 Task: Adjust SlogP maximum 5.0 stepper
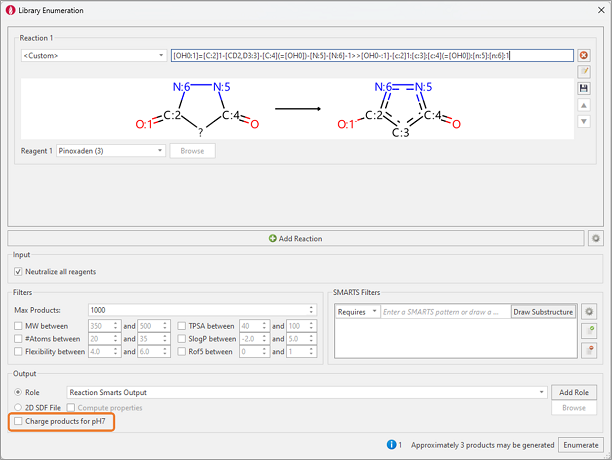[311, 339]
